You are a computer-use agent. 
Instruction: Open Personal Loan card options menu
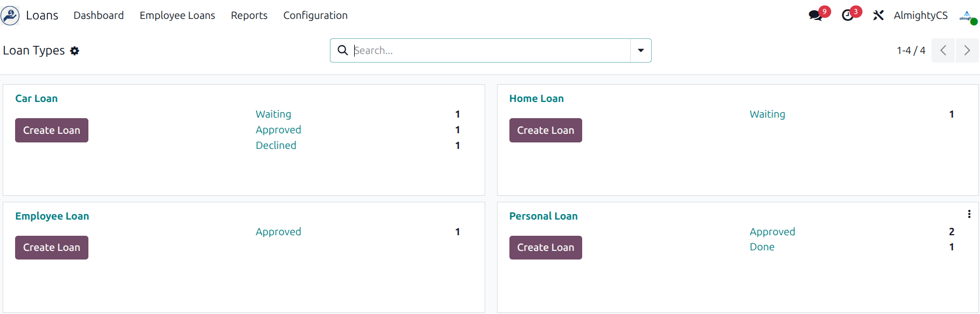[969, 214]
